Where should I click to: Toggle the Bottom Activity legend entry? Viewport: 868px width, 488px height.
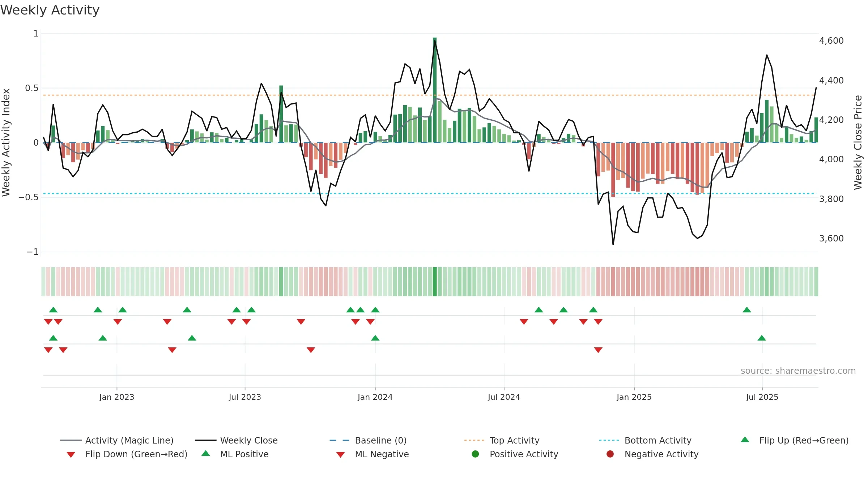click(645, 440)
